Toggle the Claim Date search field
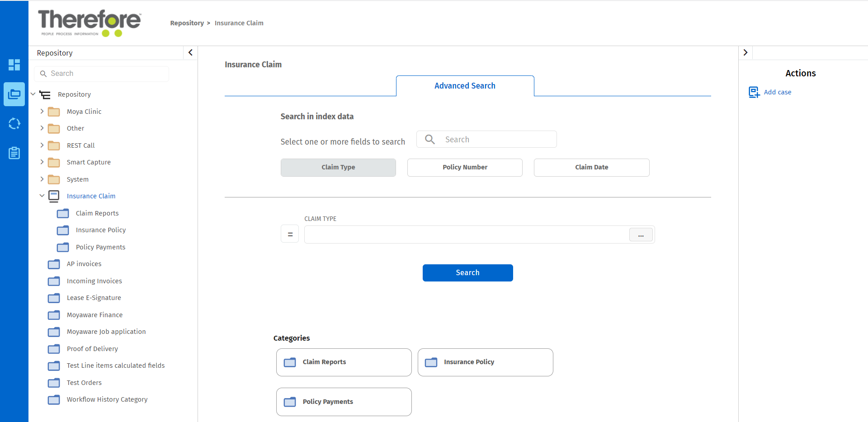The image size is (868, 422). point(591,167)
